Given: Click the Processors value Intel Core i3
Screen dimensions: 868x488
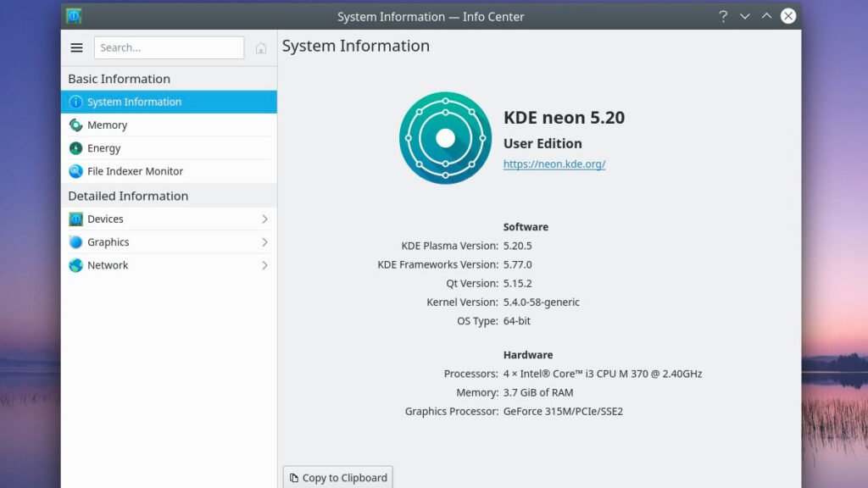Looking at the screenshot, I should 603,374.
